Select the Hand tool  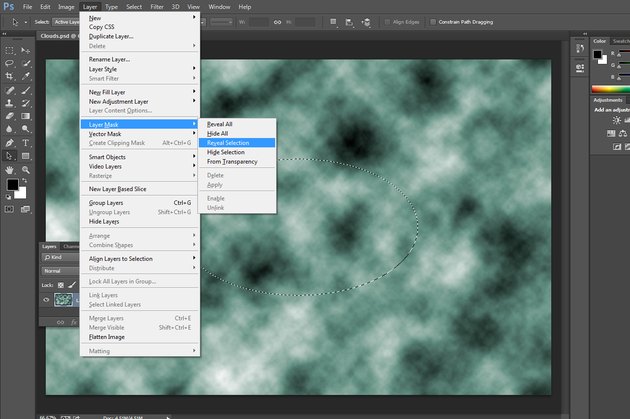9,170
